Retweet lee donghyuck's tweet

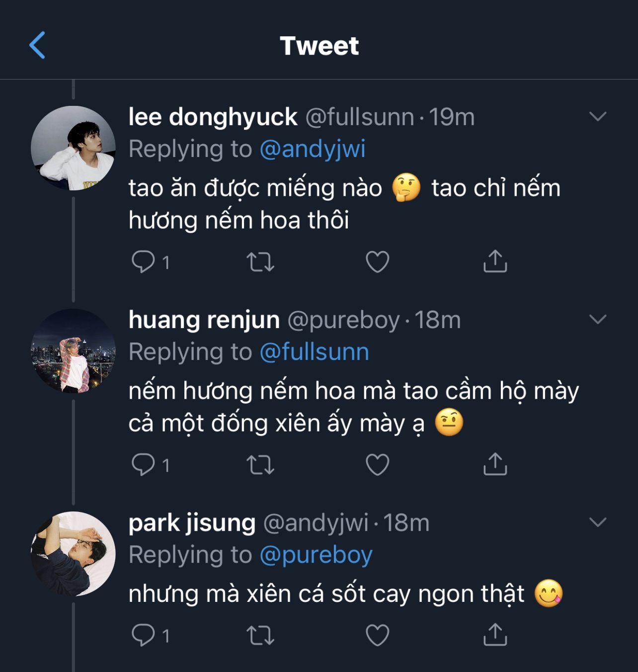pyautogui.click(x=260, y=261)
